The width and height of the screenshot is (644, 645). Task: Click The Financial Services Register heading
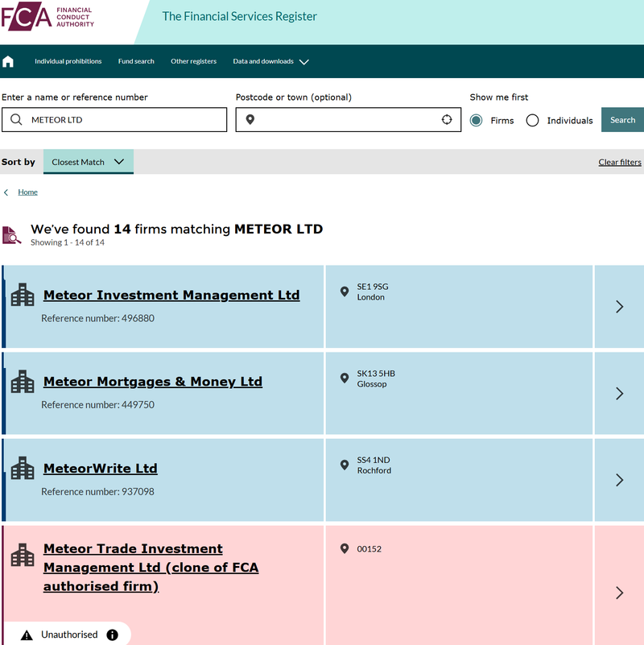tap(239, 16)
